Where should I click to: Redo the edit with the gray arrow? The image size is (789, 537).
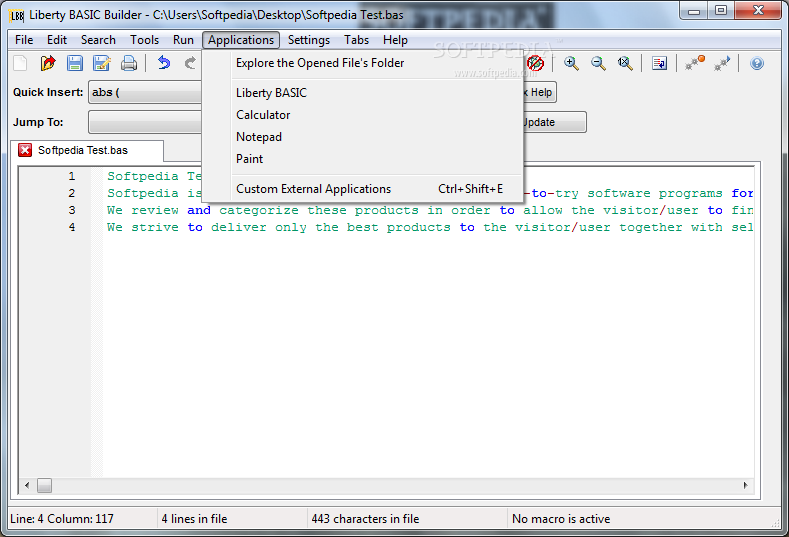[190, 63]
